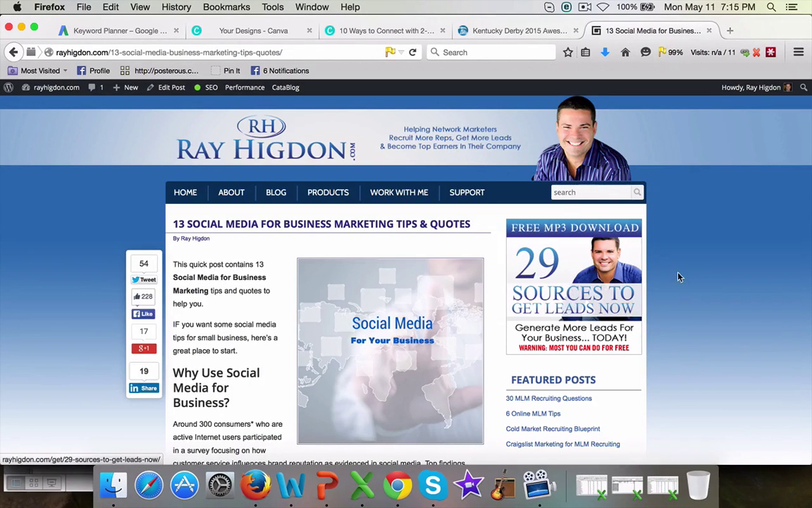The image size is (812, 508).
Task: Open Finder from the dock
Action: coord(113,485)
